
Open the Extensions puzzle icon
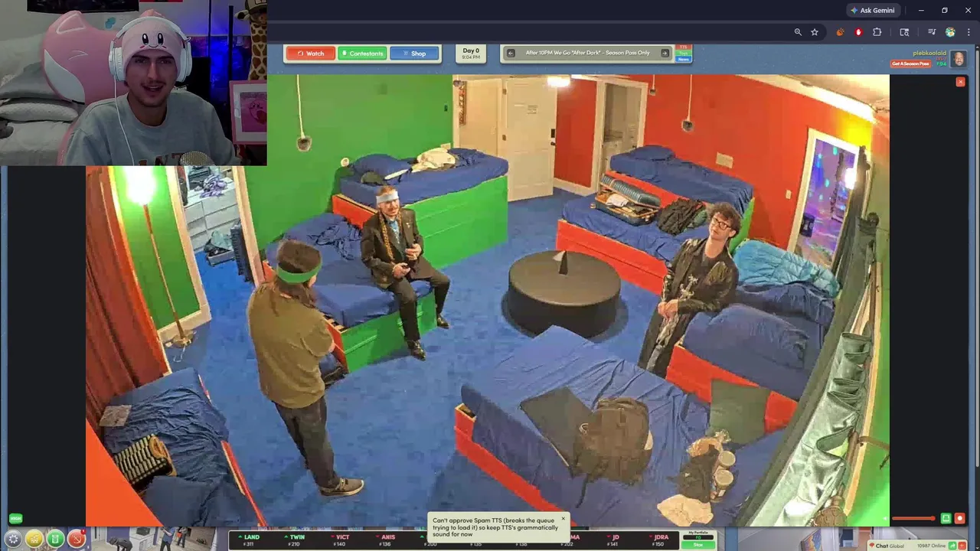coord(877,32)
